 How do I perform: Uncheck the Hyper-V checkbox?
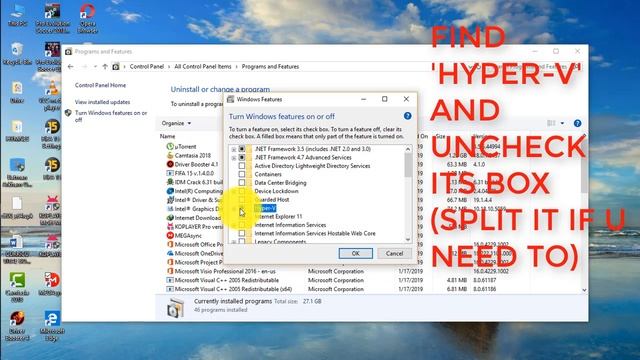(x=242, y=208)
